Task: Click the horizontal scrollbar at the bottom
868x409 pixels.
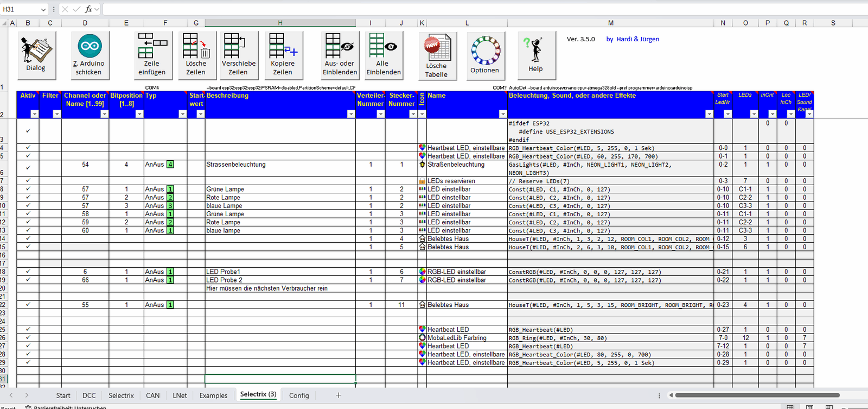Action: point(757,395)
